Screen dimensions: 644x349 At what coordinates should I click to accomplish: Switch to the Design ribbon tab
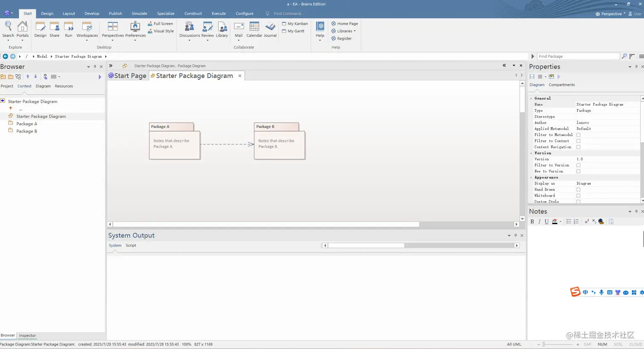[x=47, y=14]
